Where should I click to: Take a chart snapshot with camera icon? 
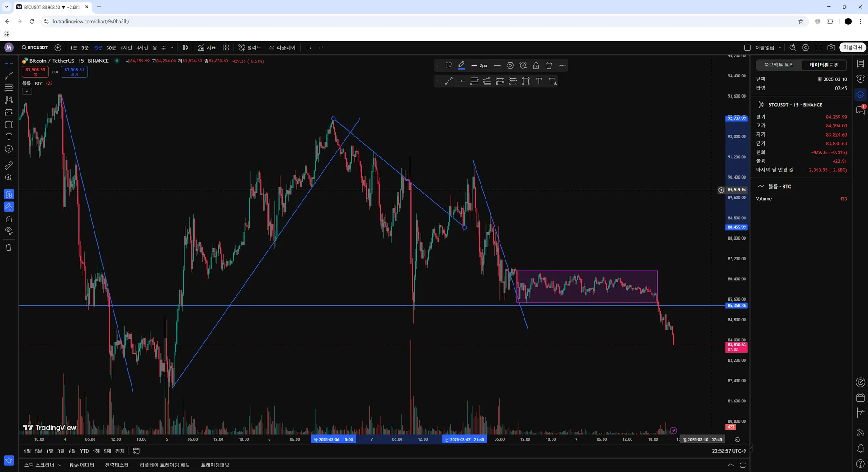831,47
